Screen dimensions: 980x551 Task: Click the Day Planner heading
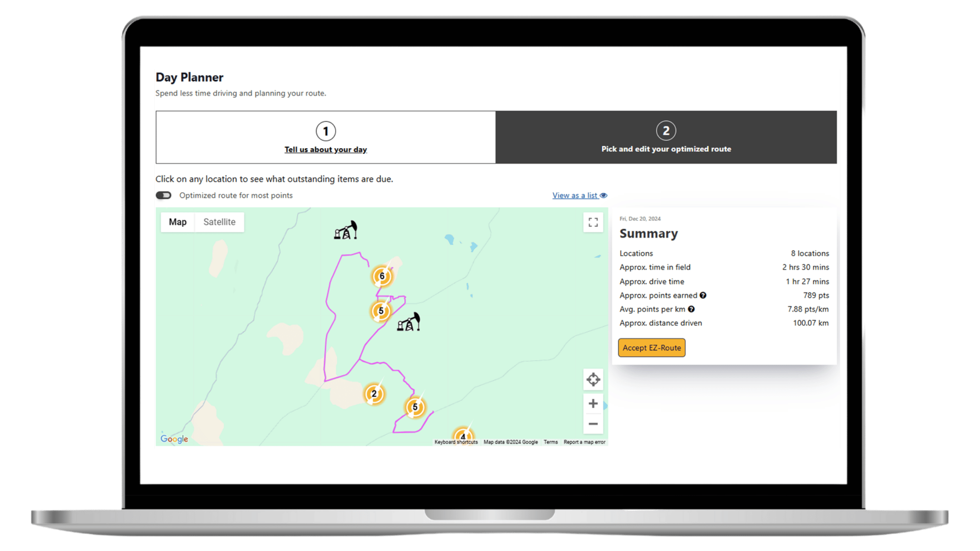coord(189,77)
